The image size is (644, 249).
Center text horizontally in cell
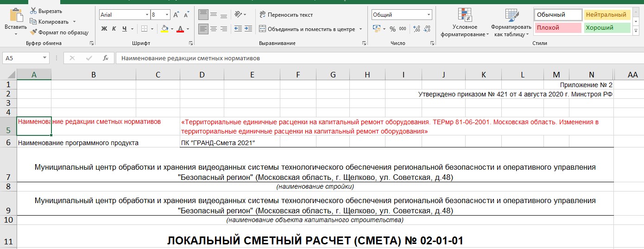click(x=214, y=29)
